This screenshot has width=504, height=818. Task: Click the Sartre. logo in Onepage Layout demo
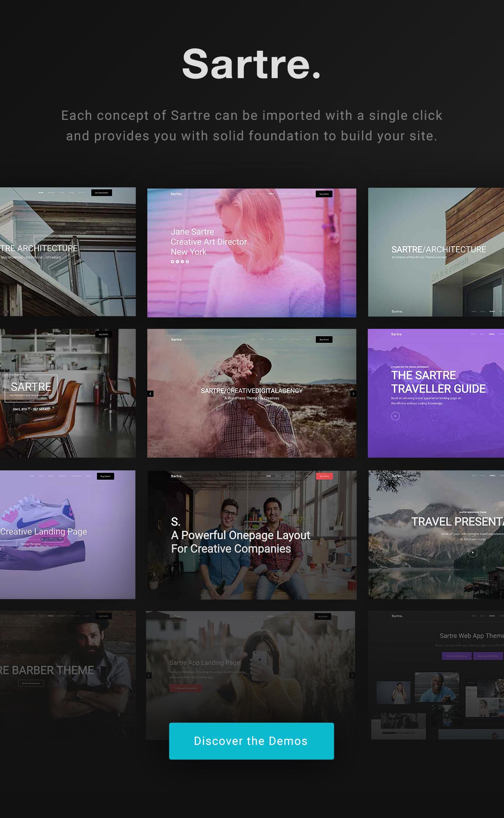click(177, 476)
